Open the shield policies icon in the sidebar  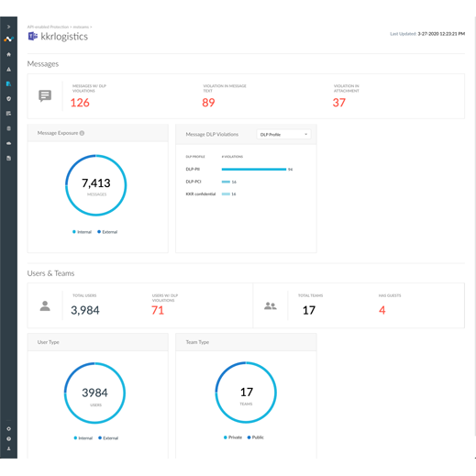pyautogui.click(x=8, y=99)
